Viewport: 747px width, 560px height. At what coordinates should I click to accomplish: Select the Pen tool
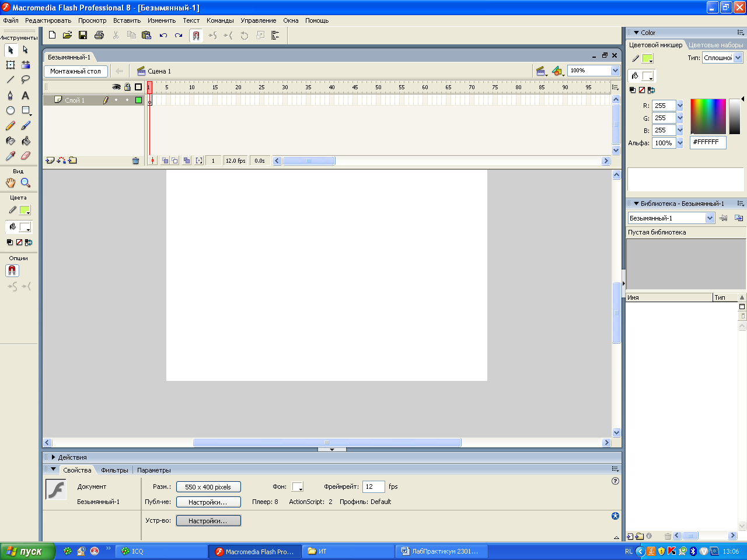point(11,95)
